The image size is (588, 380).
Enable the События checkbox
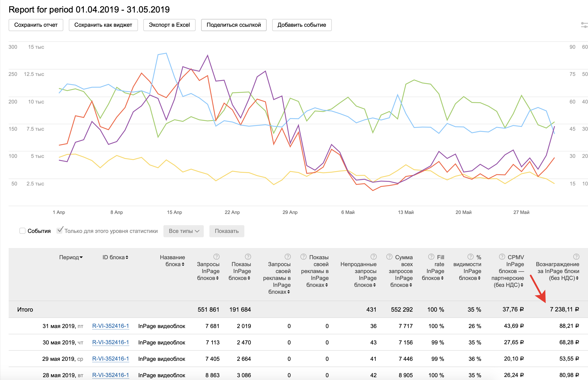coord(22,231)
